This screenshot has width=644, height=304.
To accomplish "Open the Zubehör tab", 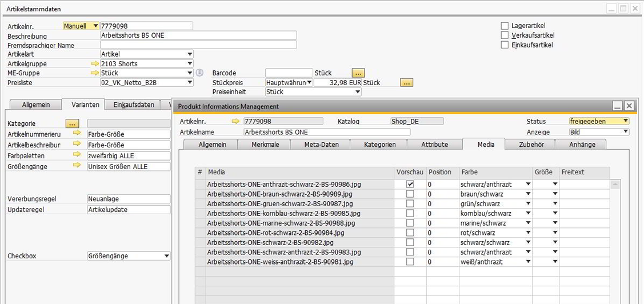I will click(x=530, y=145).
